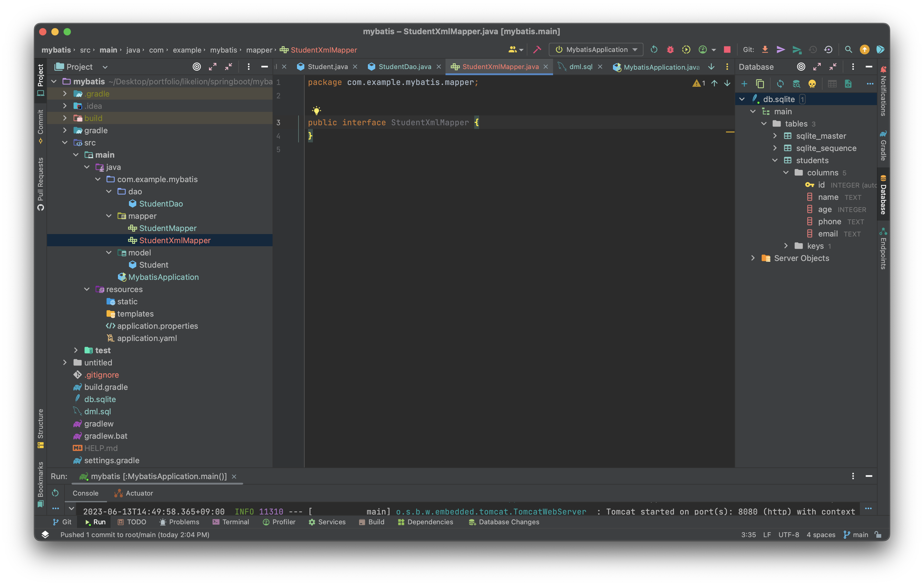Click the main Git branch widget in status bar
Screen dimensions: 924x586
(x=856, y=535)
